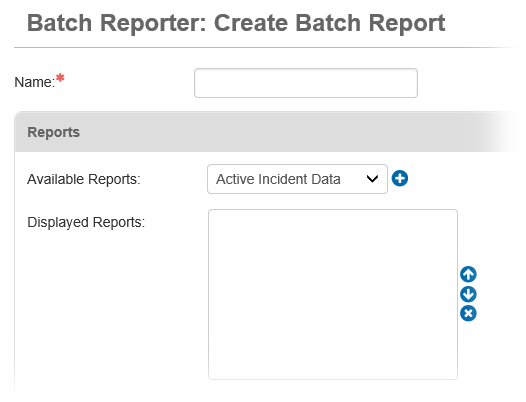Click the Displayed Reports label
Image resolution: width=526 pixels, height=402 pixels.
coord(86,222)
